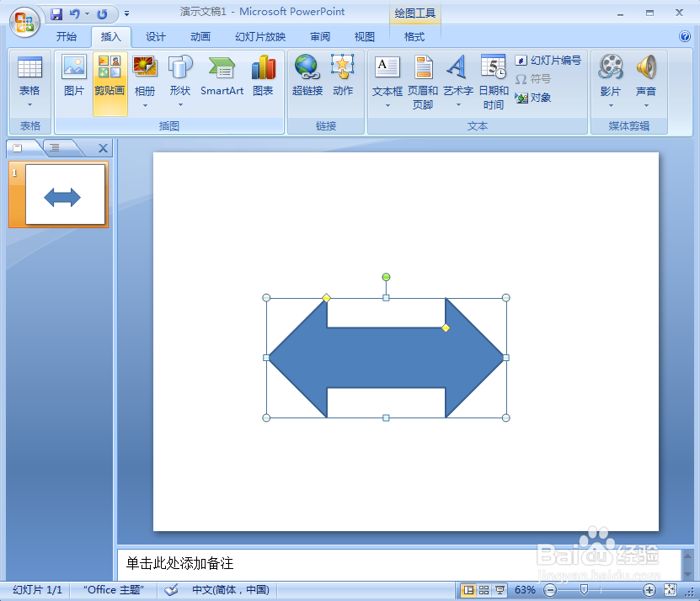Screen dimensions: 700x601
Task: Expand the 文本框 dropdown arrow
Action: [x=387, y=106]
